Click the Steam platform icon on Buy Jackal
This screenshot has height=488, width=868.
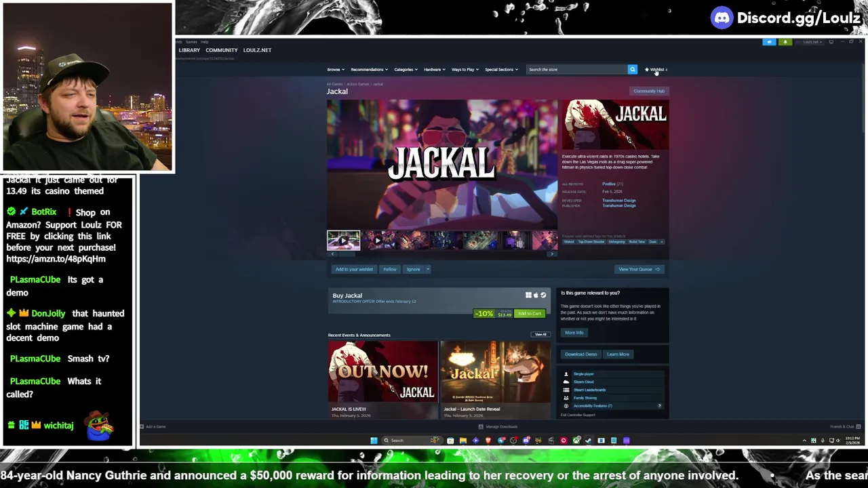tap(543, 296)
